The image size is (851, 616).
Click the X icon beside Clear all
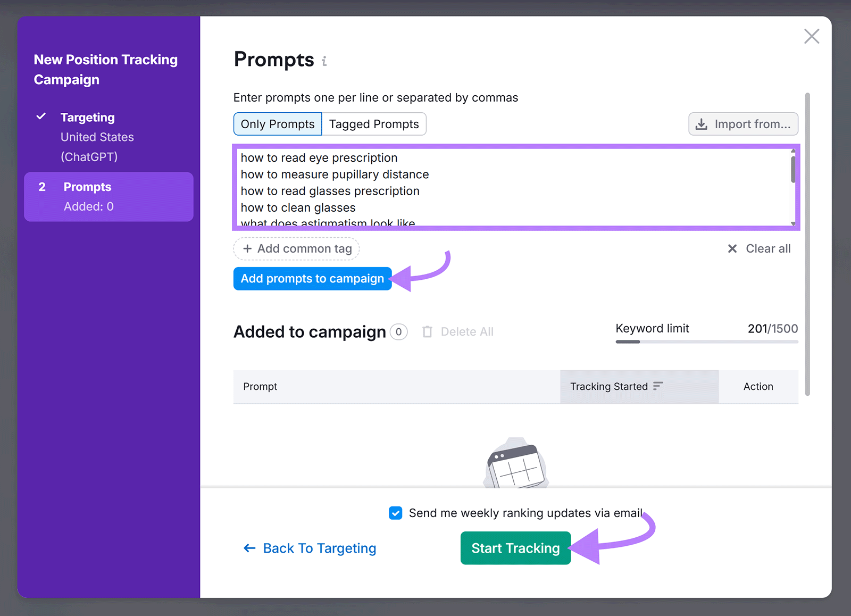coord(732,248)
